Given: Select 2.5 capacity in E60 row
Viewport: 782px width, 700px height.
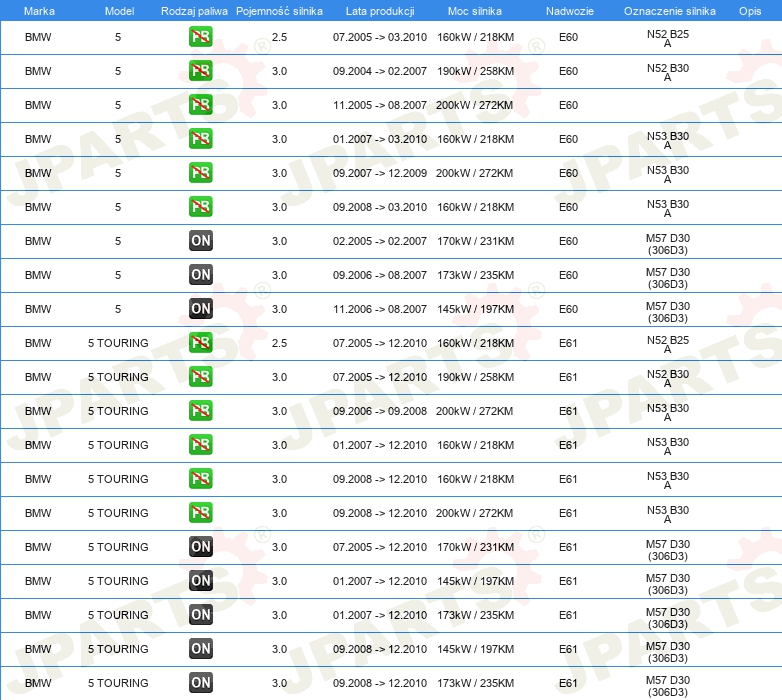Looking at the screenshot, I should pyautogui.click(x=279, y=37).
